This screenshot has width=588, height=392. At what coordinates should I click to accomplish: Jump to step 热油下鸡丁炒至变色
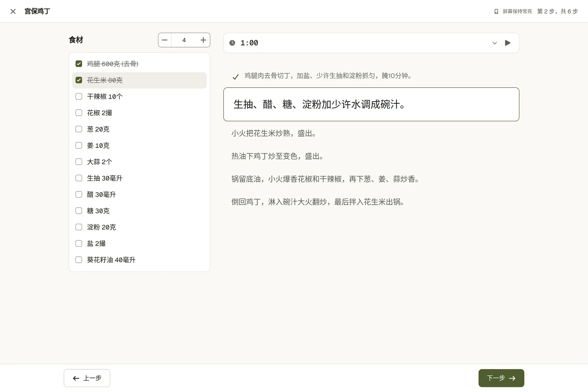277,156
